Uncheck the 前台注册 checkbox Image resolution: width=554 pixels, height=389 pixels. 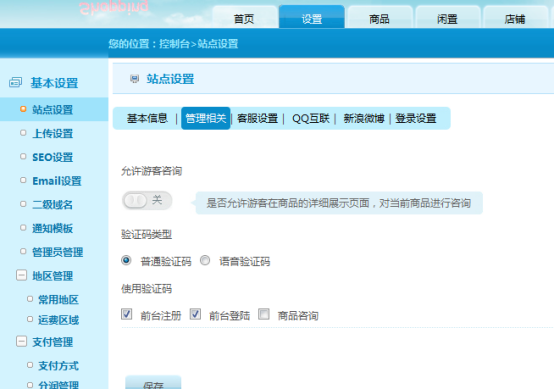pos(126,314)
